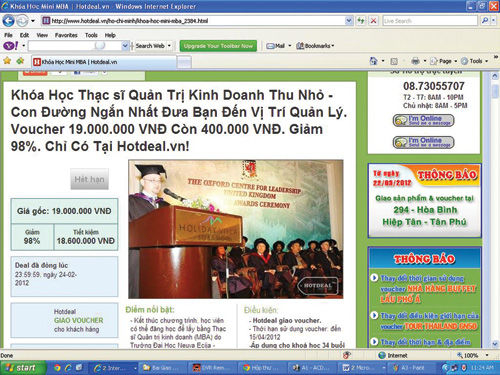The width and height of the screenshot is (500, 375).
Task: Click the second I'm Online Yahoo badge
Action: pyautogui.click(x=424, y=142)
